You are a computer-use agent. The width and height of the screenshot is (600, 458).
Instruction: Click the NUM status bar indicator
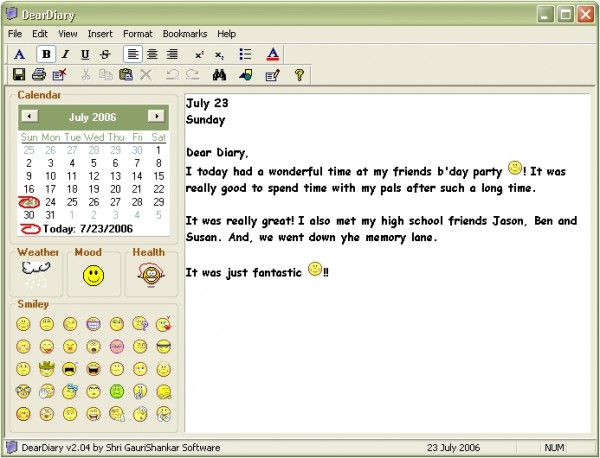coord(554,448)
